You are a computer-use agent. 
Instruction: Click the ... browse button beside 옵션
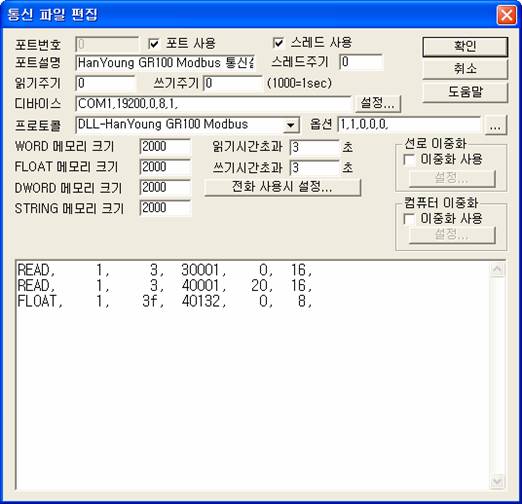496,125
